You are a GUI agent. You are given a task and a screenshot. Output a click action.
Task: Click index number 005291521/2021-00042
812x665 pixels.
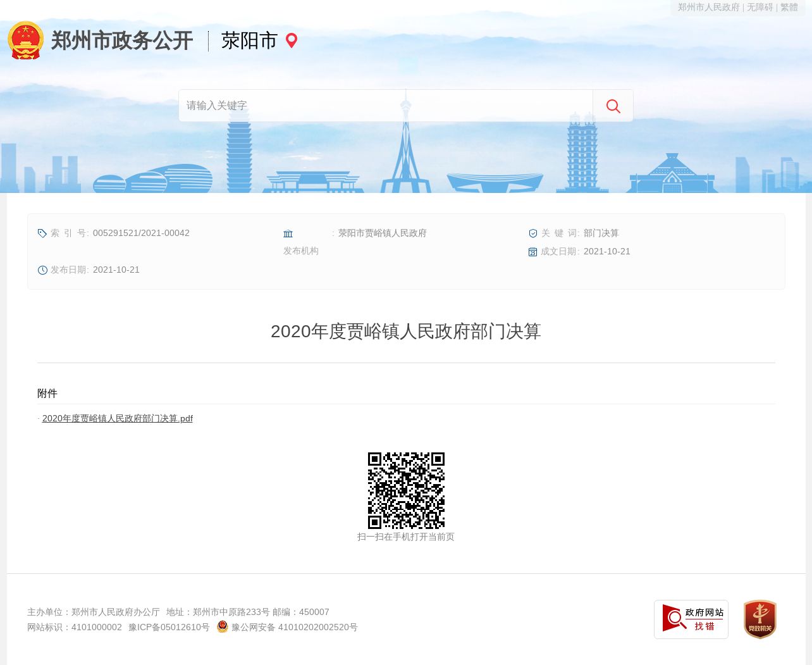[x=141, y=233]
